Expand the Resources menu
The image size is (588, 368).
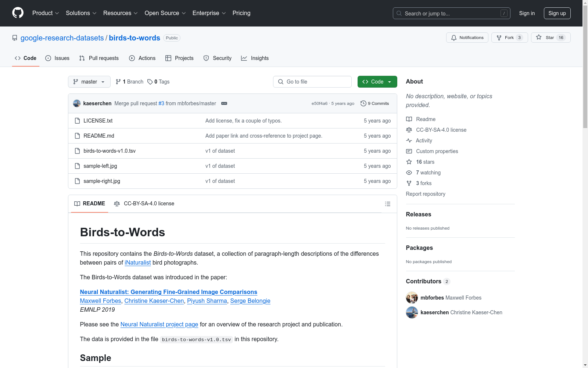(x=121, y=13)
